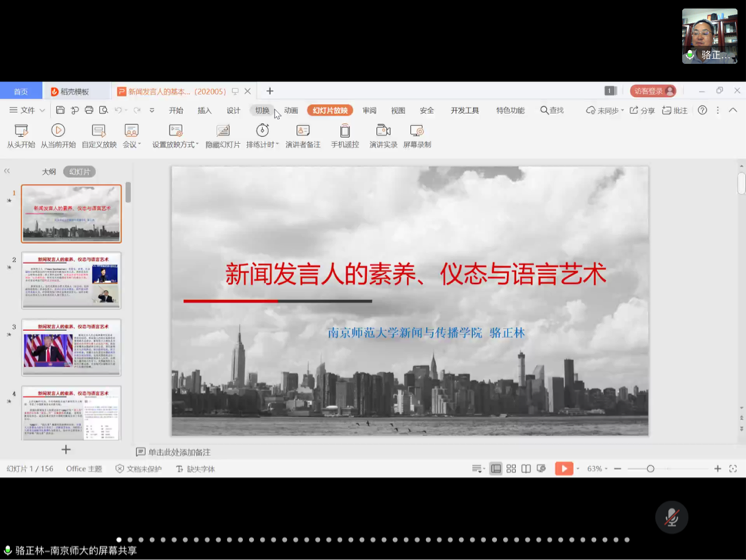
Task: Open the 63% zoom level dropdown
Action: tap(597, 468)
